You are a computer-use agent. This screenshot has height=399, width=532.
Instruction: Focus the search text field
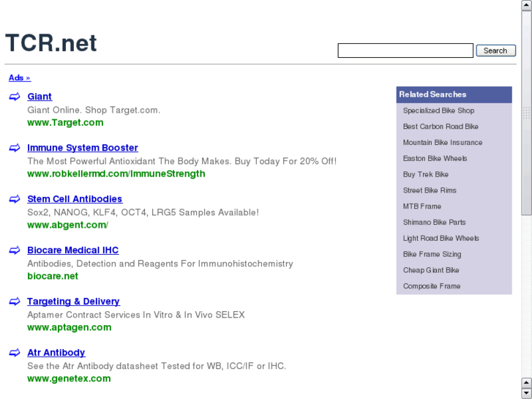(405, 51)
